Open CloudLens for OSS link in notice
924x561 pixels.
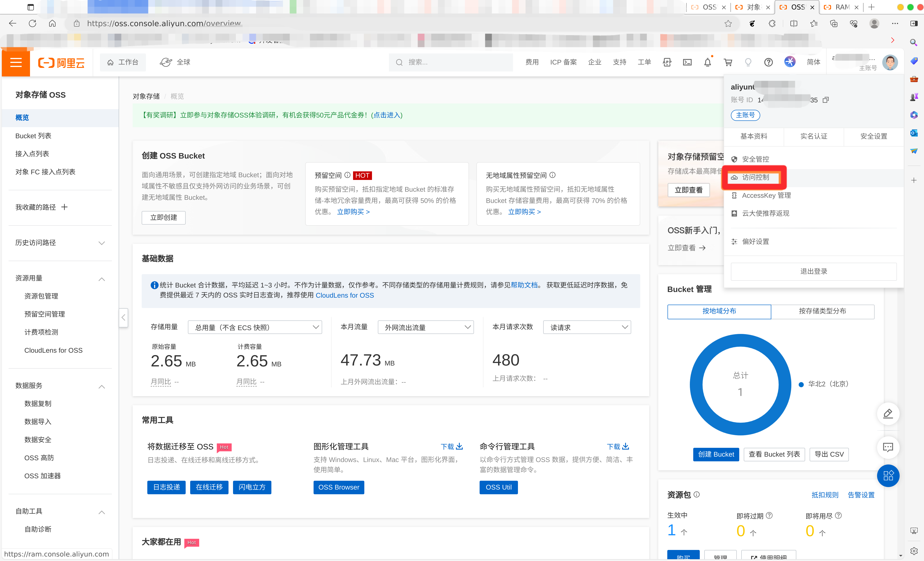pyautogui.click(x=345, y=295)
